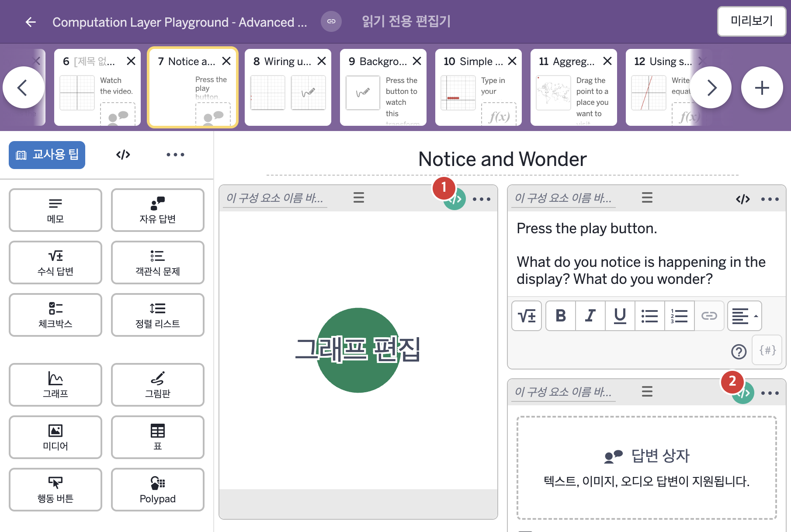Add a 체크박스 checkbox component
Screen dimensions: 791x532
56,315
